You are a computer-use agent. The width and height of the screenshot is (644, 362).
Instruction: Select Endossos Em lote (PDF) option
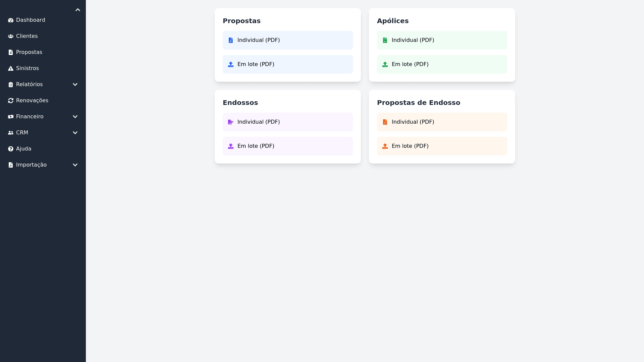click(287, 146)
